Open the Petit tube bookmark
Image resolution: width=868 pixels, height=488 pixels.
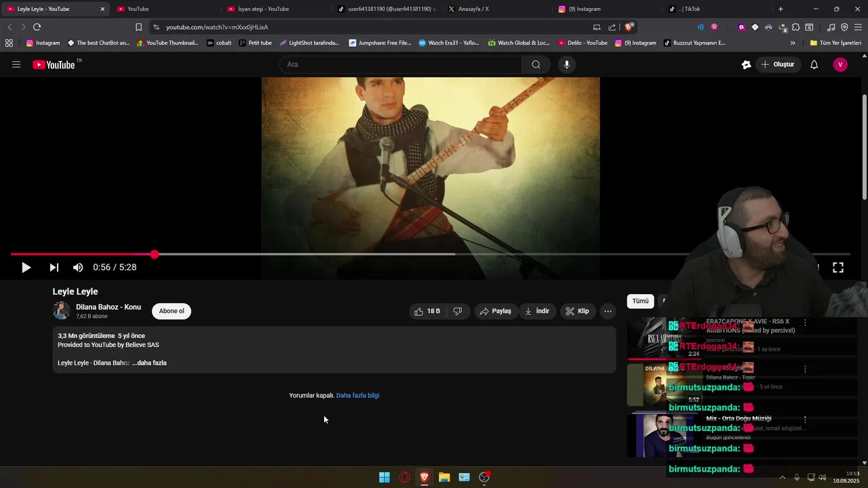click(x=255, y=43)
